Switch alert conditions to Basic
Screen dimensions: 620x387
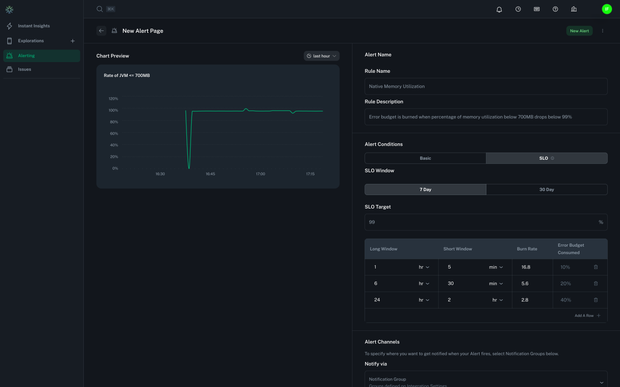pyautogui.click(x=425, y=158)
